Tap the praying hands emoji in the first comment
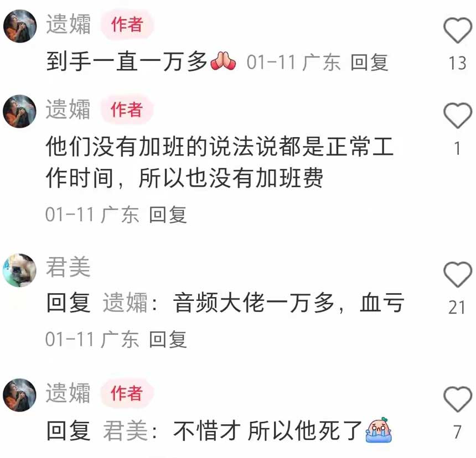This screenshot has height=458, width=476. tap(223, 61)
